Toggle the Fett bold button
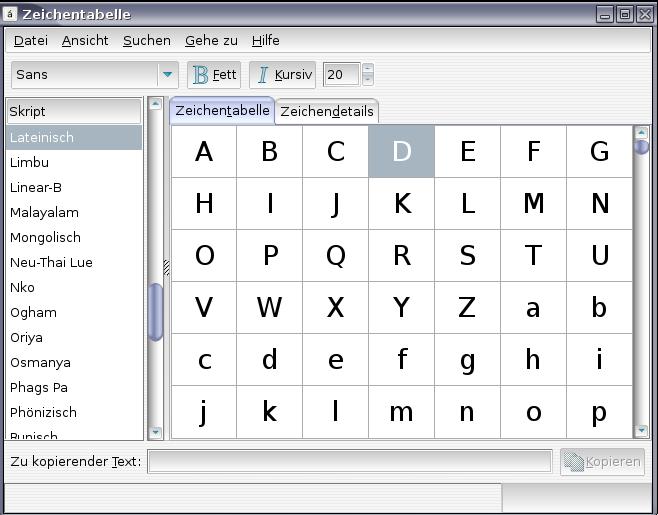Screen dimensions: 658x515 point(214,75)
